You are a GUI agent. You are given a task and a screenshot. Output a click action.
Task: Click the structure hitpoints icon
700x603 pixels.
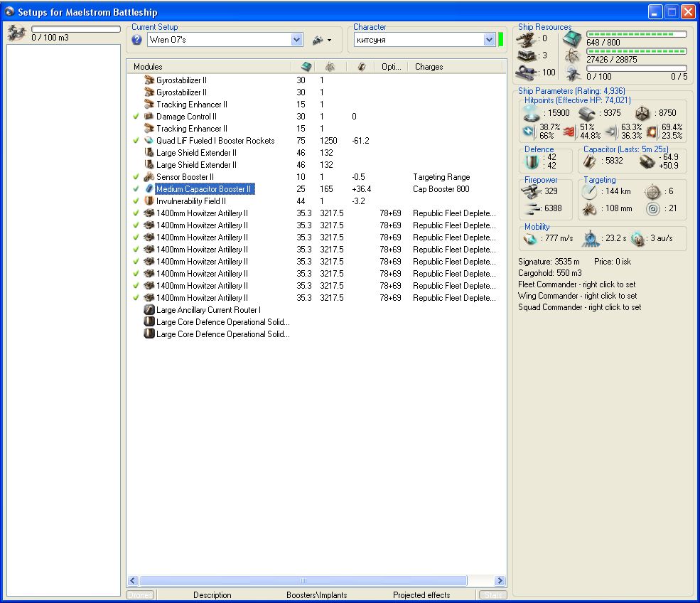(642, 113)
